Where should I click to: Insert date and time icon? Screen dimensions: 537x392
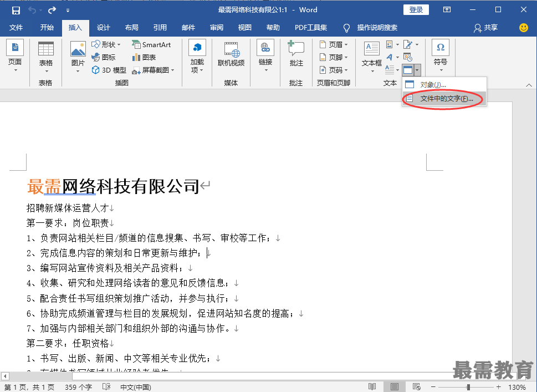point(408,57)
